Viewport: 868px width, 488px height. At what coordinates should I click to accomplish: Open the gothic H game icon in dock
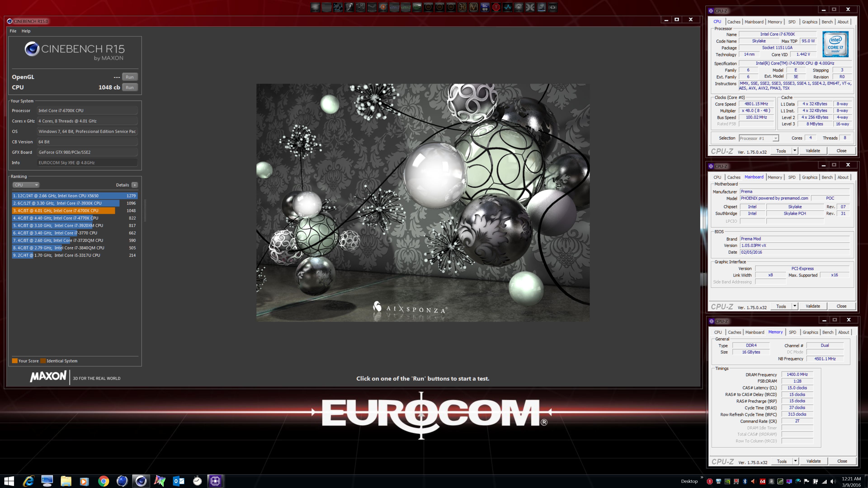(462, 7)
